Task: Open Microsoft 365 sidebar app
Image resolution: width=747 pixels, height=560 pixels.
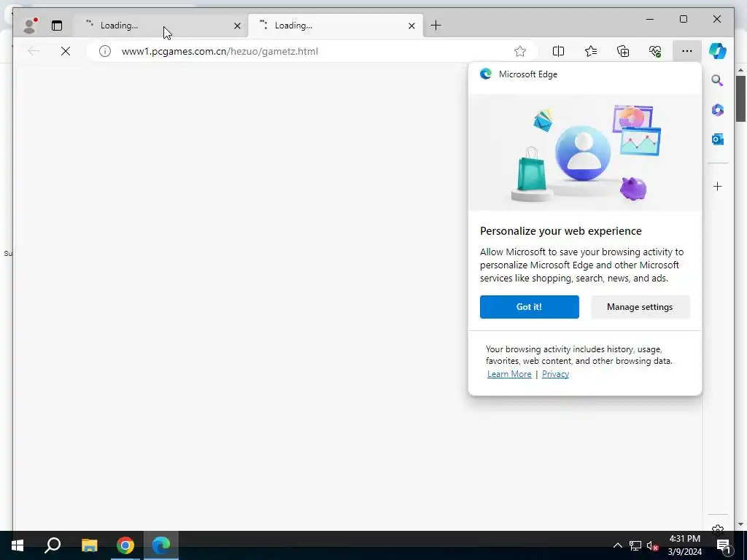Action: pyautogui.click(x=718, y=110)
